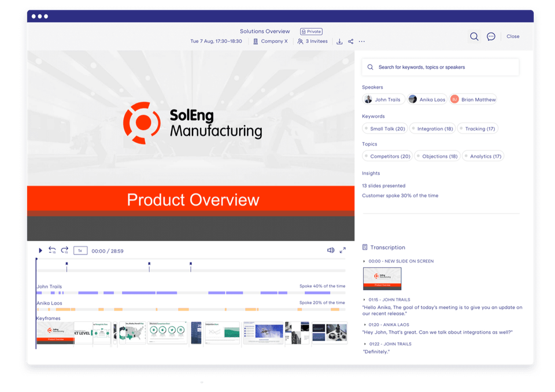Click the magnifier search icon at top right

(x=474, y=36)
